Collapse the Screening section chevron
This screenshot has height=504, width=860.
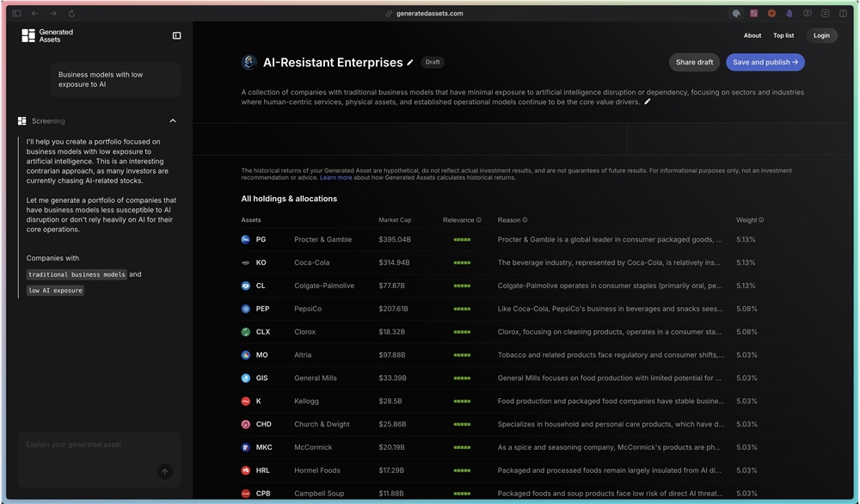click(x=173, y=121)
